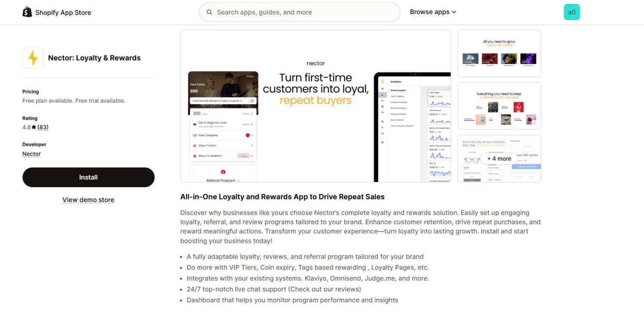Screen dimensions: 644x318
Task: Select the 'Everything you need to keep customers' thumbnail
Action: coord(499,106)
